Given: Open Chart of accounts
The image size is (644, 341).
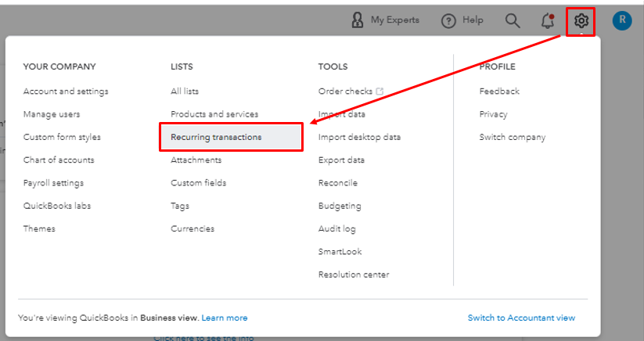Looking at the screenshot, I should coord(59,160).
